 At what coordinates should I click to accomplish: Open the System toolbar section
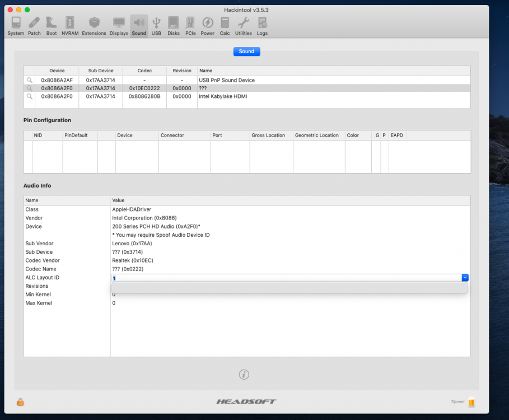coord(16,26)
